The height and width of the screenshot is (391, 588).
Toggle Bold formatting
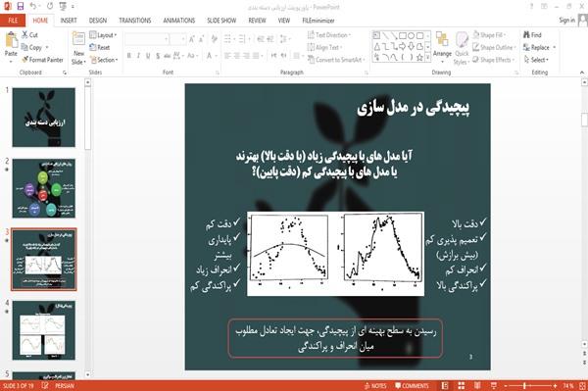click(129, 56)
